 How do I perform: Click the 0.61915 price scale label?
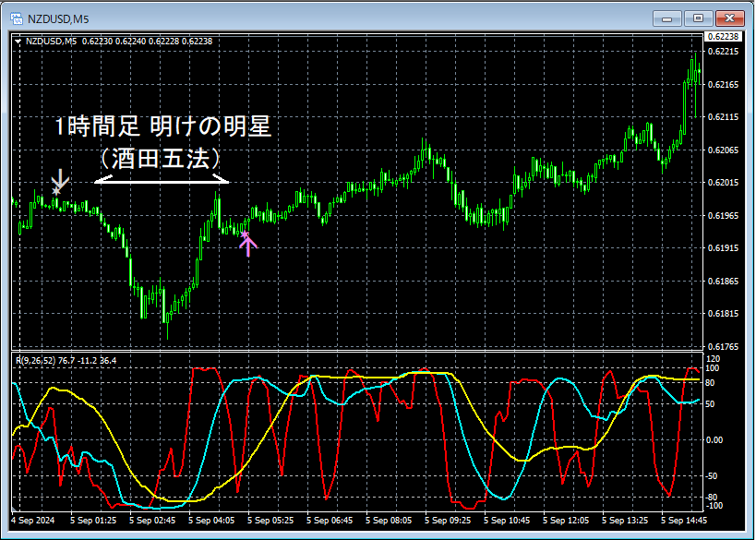(725, 247)
